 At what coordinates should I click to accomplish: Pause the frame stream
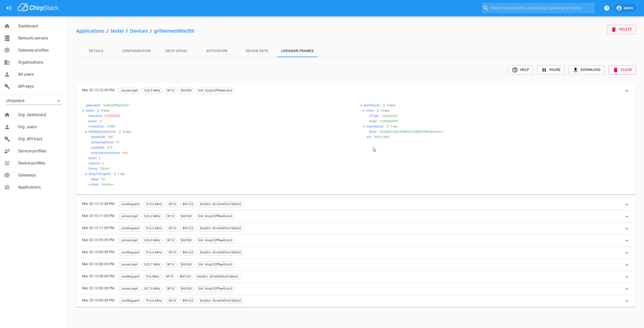(x=551, y=70)
